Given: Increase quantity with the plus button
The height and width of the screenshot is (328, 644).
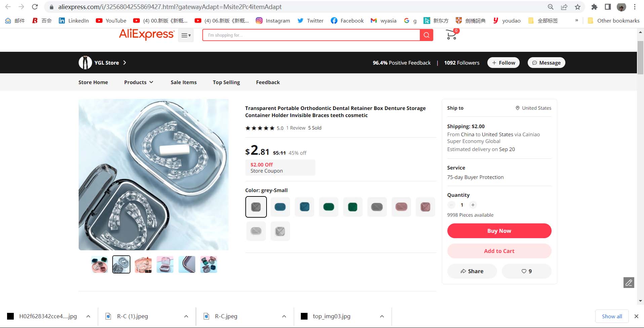Looking at the screenshot, I should coord(473,205).
